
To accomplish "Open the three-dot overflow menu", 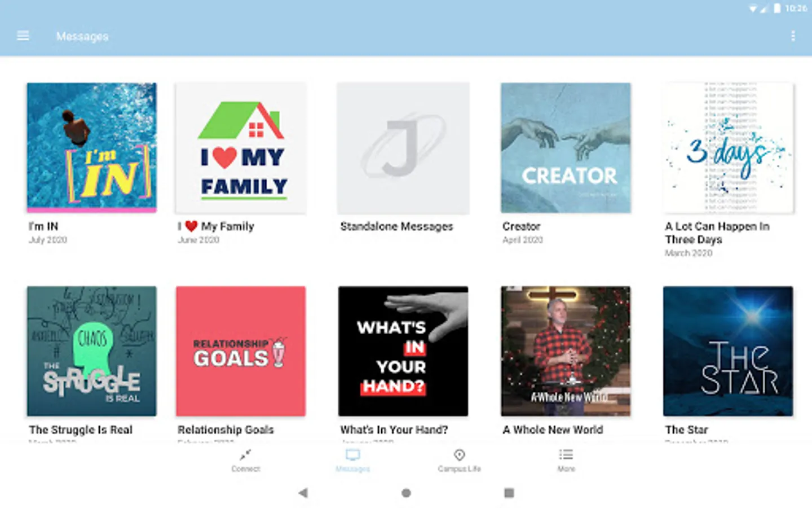I will click(x=793, y=36).
